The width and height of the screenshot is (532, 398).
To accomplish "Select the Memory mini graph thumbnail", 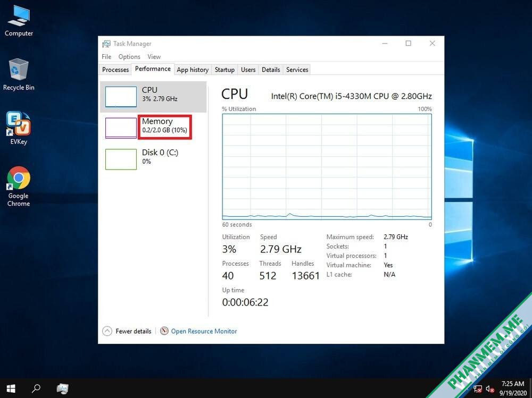I will 121,128.
